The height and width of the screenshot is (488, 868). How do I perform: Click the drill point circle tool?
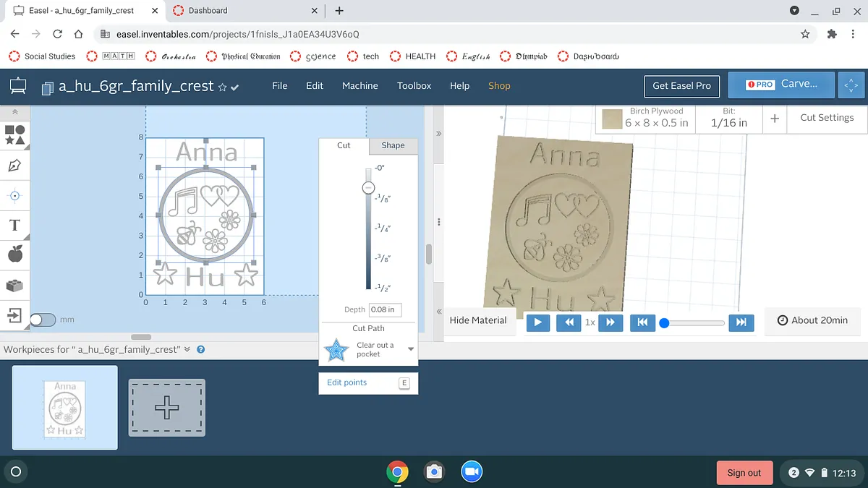(15, 195)
